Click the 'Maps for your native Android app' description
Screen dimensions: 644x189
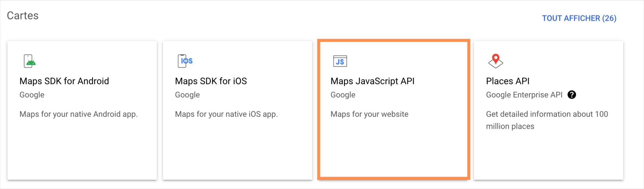[x=78, y=114]
